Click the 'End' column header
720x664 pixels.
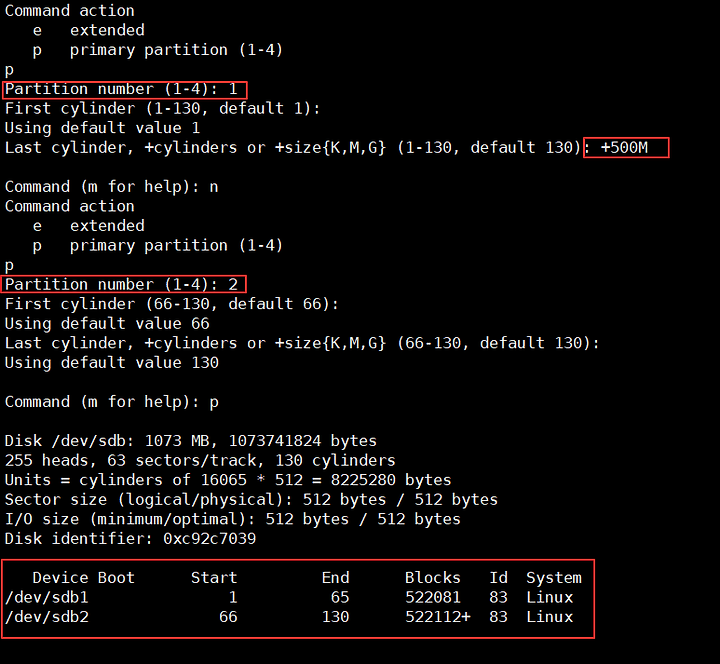(335, 578)
